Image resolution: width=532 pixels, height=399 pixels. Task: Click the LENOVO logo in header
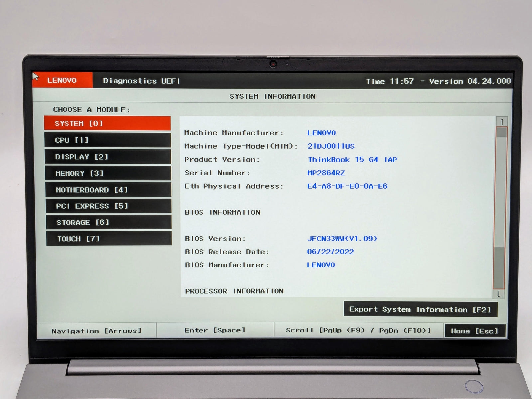pos(62,80)
